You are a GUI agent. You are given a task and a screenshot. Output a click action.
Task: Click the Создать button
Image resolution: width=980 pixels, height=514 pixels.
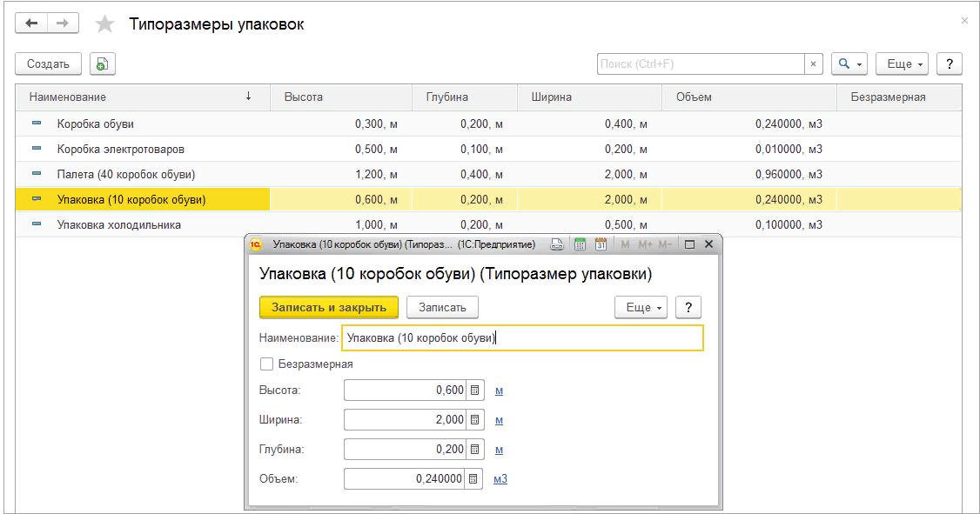pos(48,64)
